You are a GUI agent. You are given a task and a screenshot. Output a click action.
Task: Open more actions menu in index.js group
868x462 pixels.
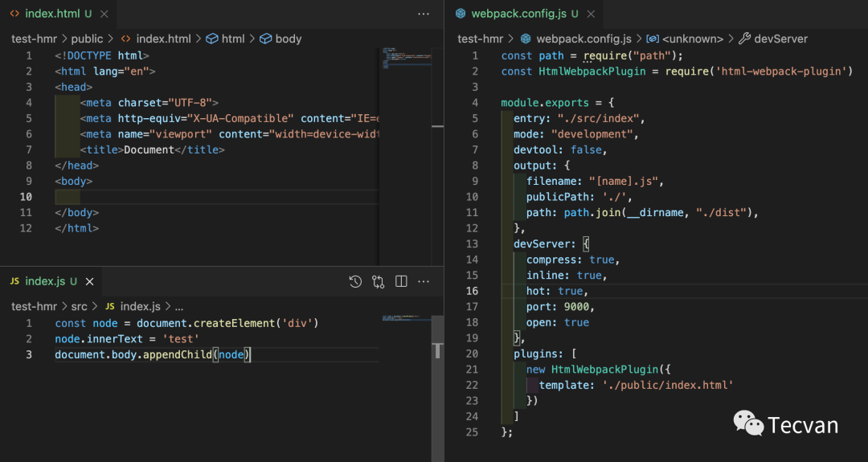[424, 282]
